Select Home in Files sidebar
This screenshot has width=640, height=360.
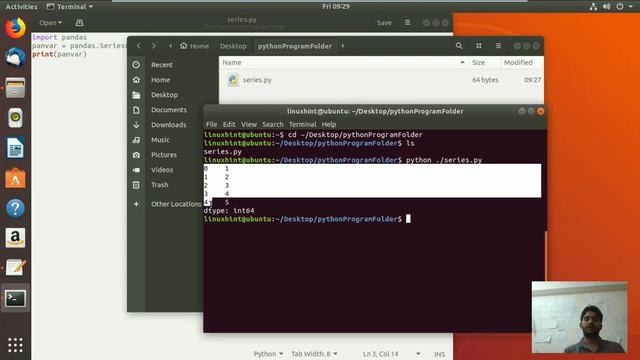coord(160,80)
